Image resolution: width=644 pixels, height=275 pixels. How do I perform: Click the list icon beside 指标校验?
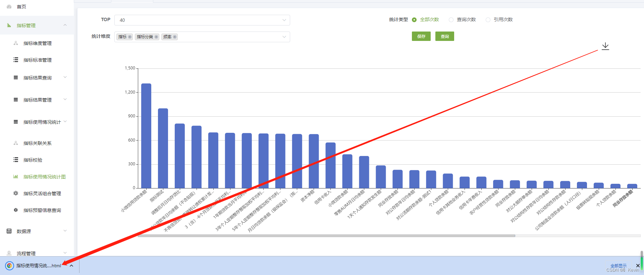click(x=16, y=160)
